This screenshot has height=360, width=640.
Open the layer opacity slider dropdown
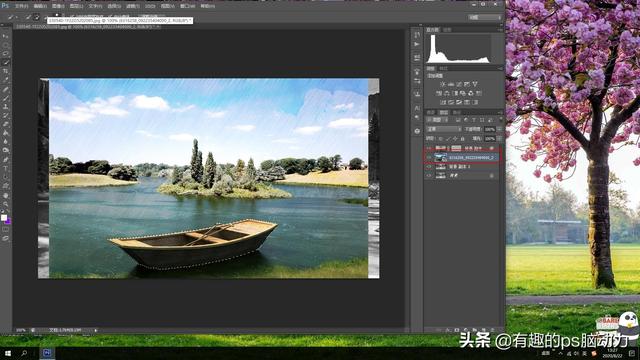tap(499, 129)
